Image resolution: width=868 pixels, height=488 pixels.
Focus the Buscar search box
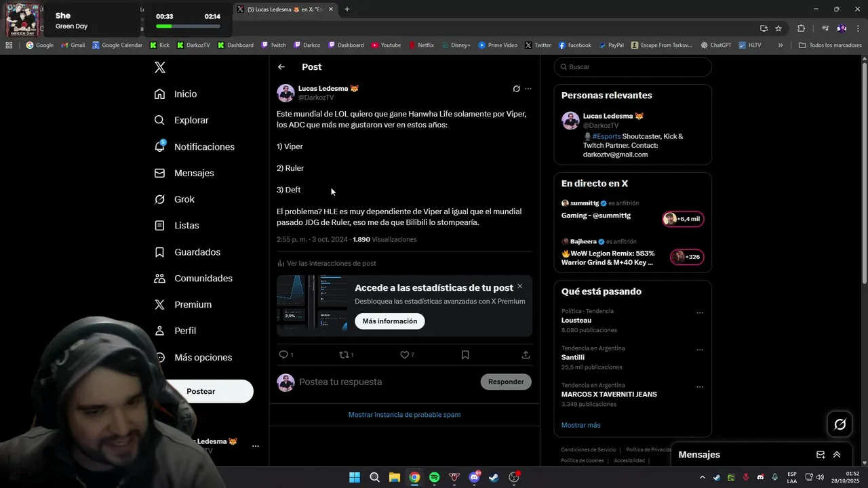[633, 67]
